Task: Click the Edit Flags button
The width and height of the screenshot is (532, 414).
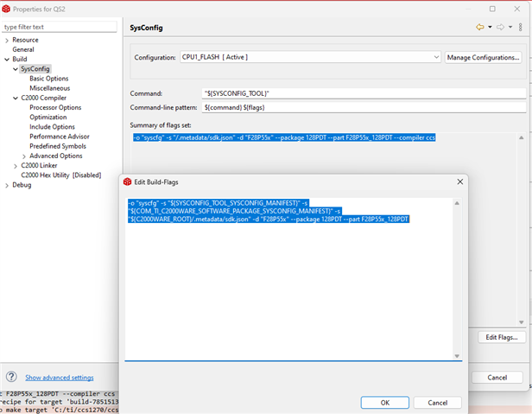Action: pyautogui.click(x=502, y=337)
